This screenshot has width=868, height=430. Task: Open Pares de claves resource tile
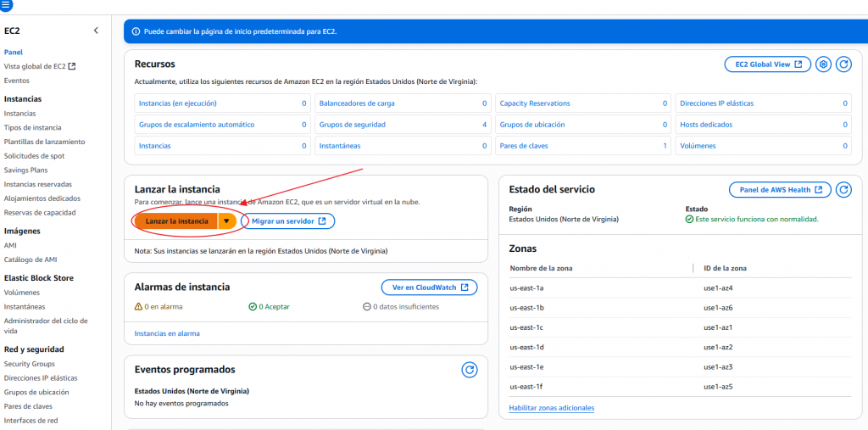(x=583, y=146)
